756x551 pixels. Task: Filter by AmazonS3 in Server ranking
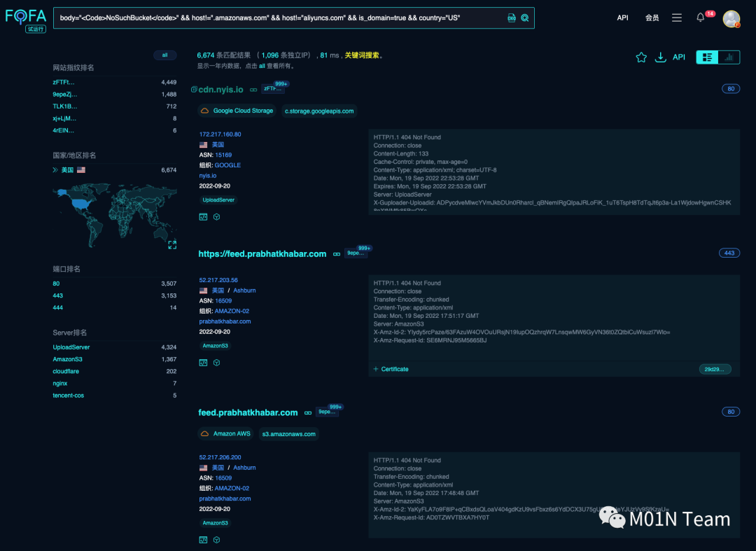point(67,360)
